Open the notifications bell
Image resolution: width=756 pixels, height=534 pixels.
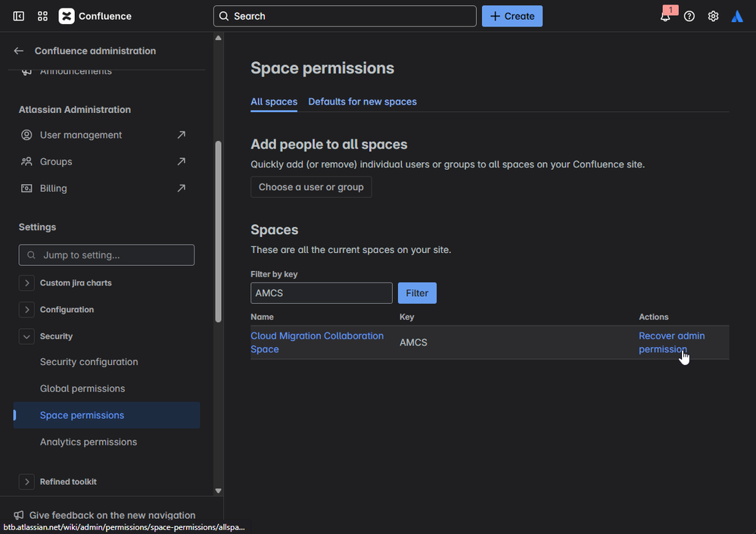665,16
